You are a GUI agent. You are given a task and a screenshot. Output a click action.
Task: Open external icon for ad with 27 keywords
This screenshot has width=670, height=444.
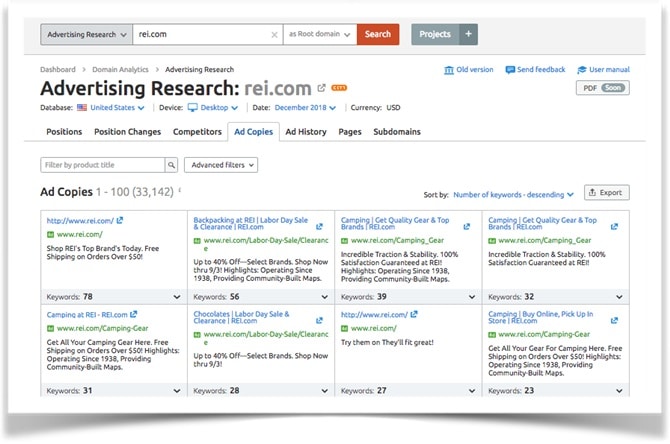pos(414,314)
